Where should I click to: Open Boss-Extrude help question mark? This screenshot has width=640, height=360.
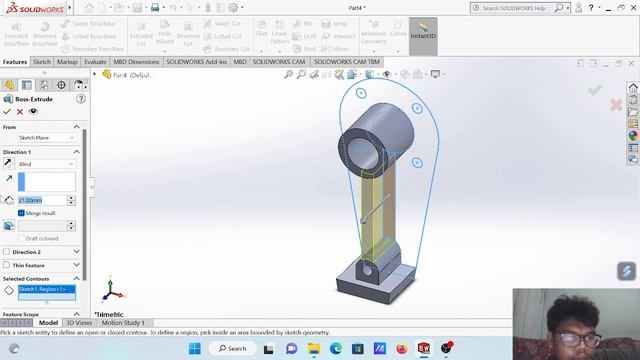click(81, 99)
